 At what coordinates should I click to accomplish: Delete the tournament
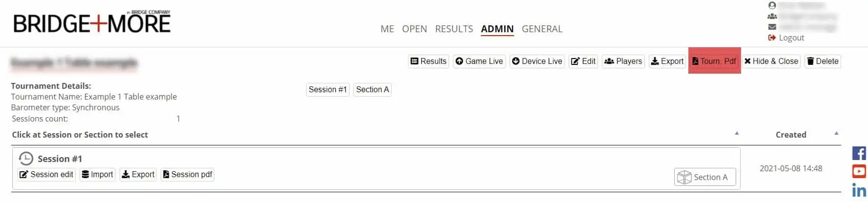[823, 61]
